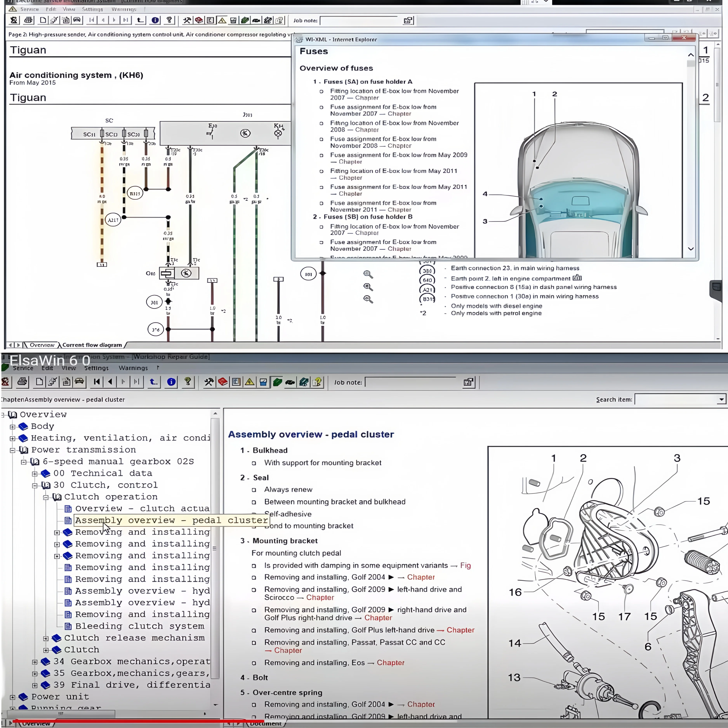Select the 35 Gearbox, mechanics, gears entry
This screenshot has width=728, height=728.
pyautogui.click(x=131, y=673)
